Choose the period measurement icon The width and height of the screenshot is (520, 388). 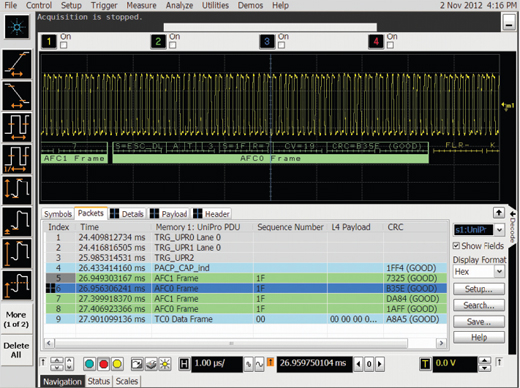point(17,127)
